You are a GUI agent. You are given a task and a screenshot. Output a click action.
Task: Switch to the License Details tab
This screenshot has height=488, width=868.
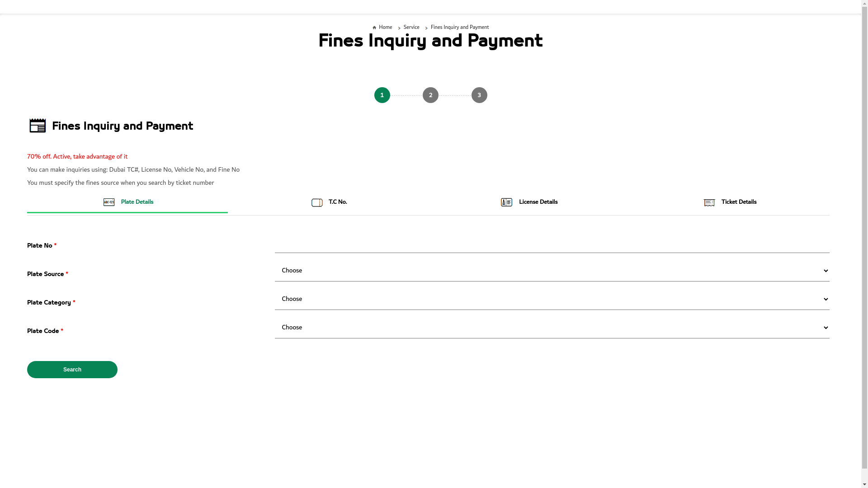(x=529, y=202)
